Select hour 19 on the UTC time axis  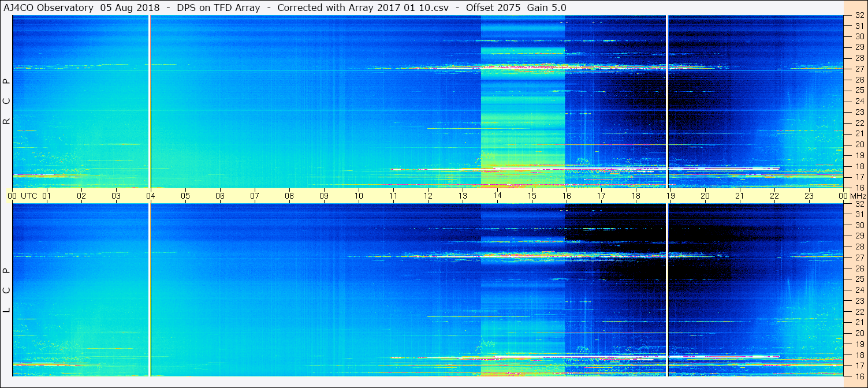tap(670, 196)
